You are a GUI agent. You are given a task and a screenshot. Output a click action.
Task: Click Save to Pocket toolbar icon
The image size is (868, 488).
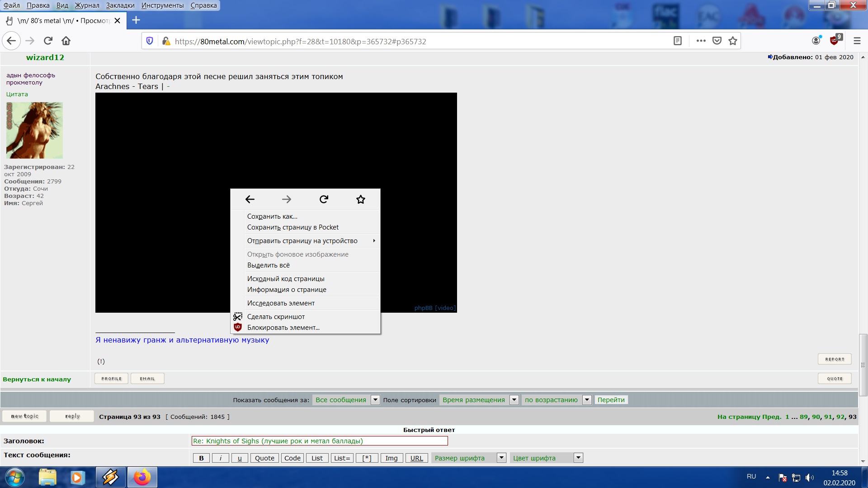(717, 41)
